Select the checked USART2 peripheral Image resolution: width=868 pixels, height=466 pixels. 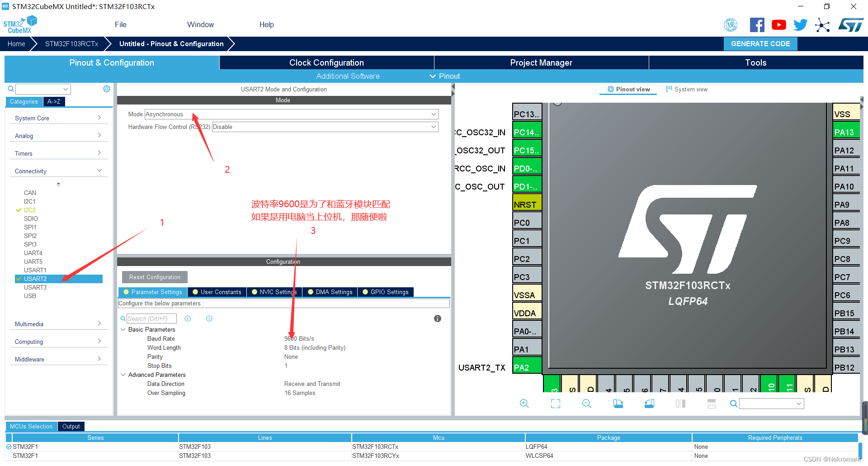pos(59,279)
